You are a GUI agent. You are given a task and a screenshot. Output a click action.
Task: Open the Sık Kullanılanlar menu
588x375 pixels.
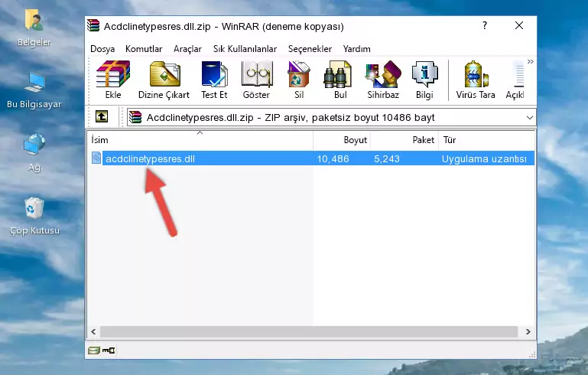pos(245,49)
